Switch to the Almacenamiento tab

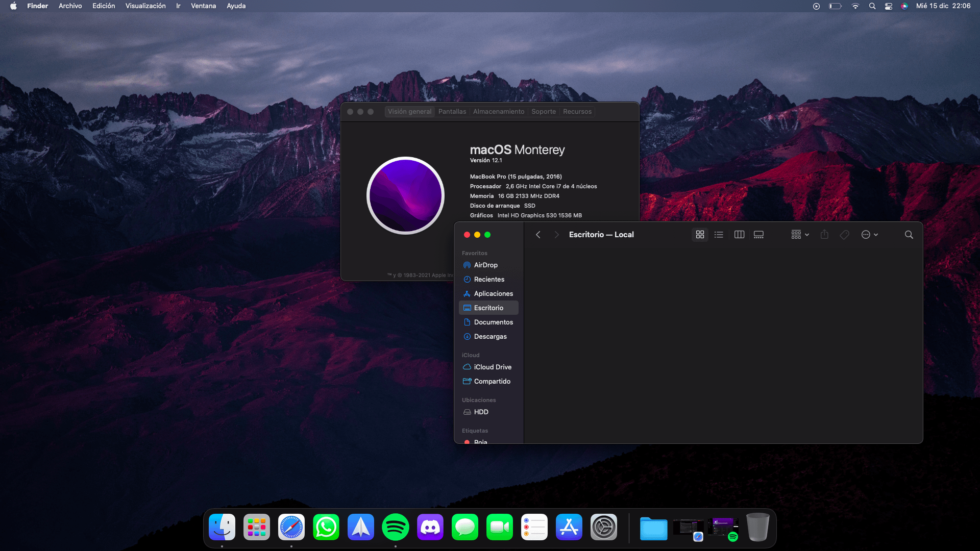coord(499,112)
